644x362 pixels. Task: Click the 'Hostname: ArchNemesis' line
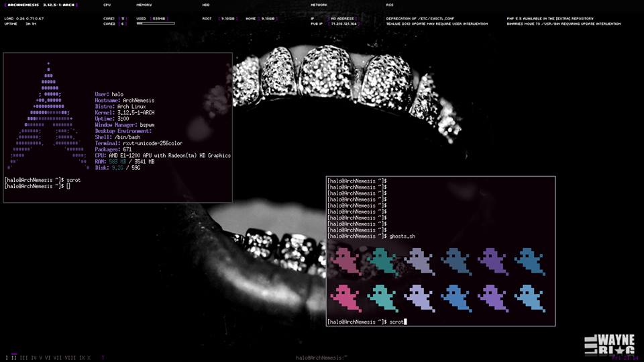(x=125, y=100)
